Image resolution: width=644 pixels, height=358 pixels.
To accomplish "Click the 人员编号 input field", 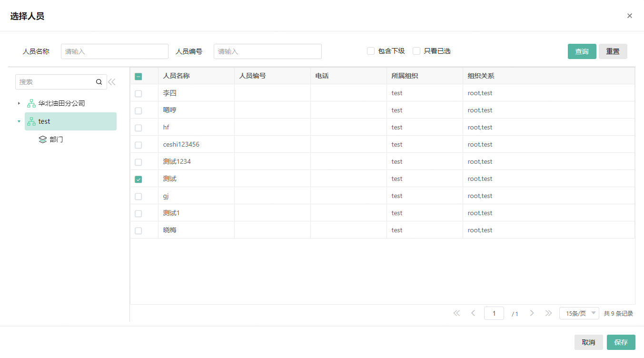I will click(x=268, y=51).
